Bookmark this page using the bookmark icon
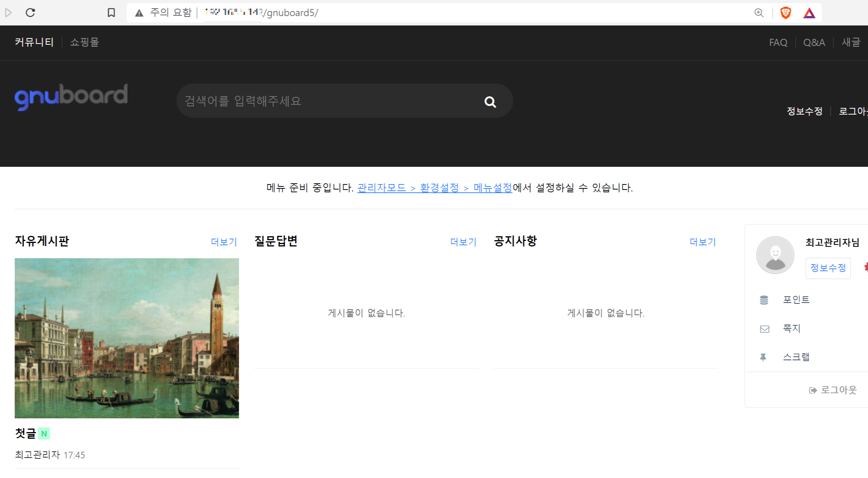The width and height of the screenshot is (868, 478). [x=111, y=13]
